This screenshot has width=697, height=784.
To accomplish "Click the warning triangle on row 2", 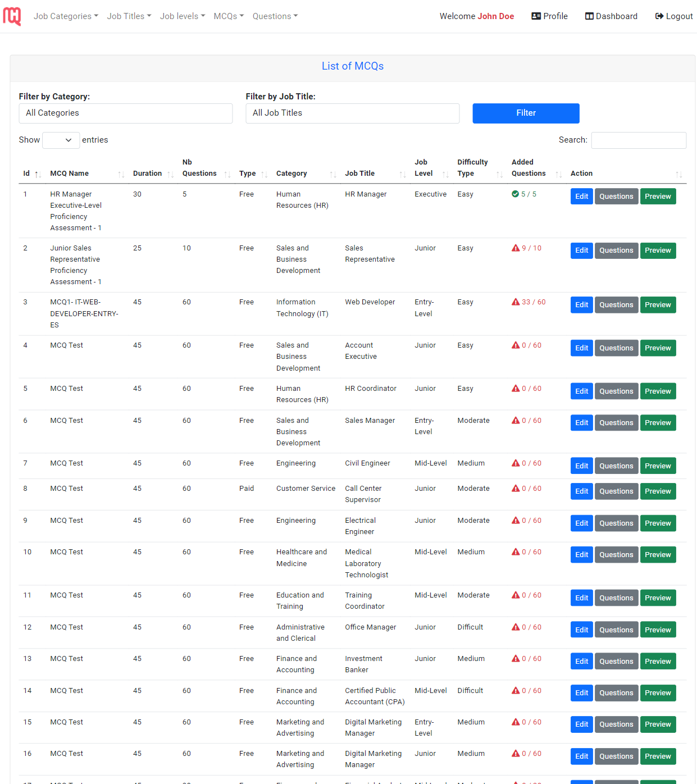I will click(516, 248).
